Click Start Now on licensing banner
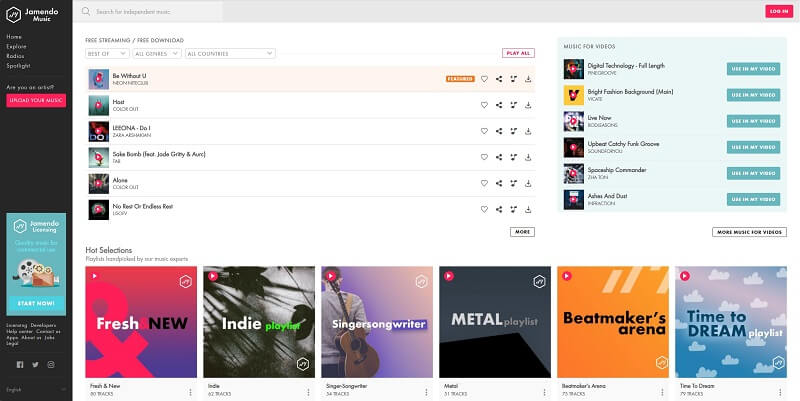This screenshot has width=800, height=401. [36, 303]
